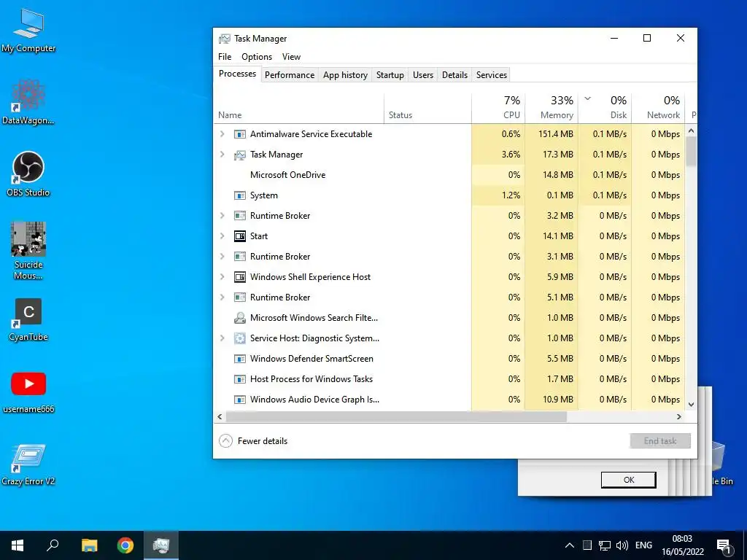Image resolution: width=747 pixels, height=560 pixels.
Task: Click the Windows Start button
Action: 18,545
